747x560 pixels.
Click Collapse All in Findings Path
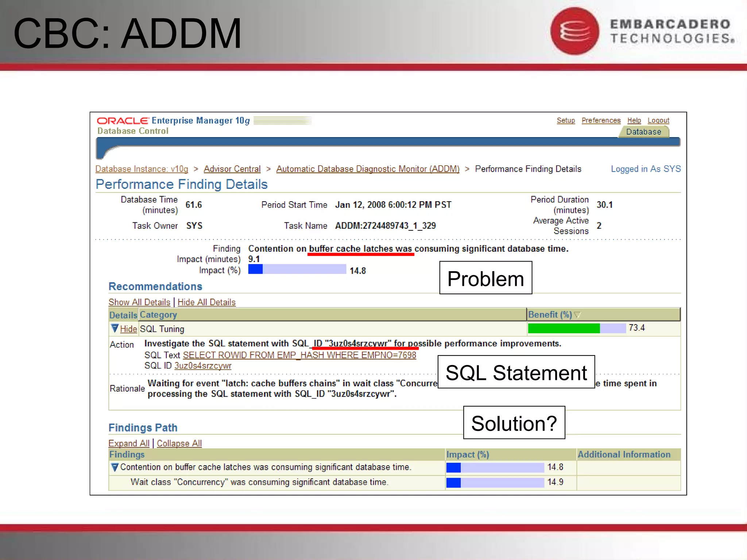coord(179,443)
